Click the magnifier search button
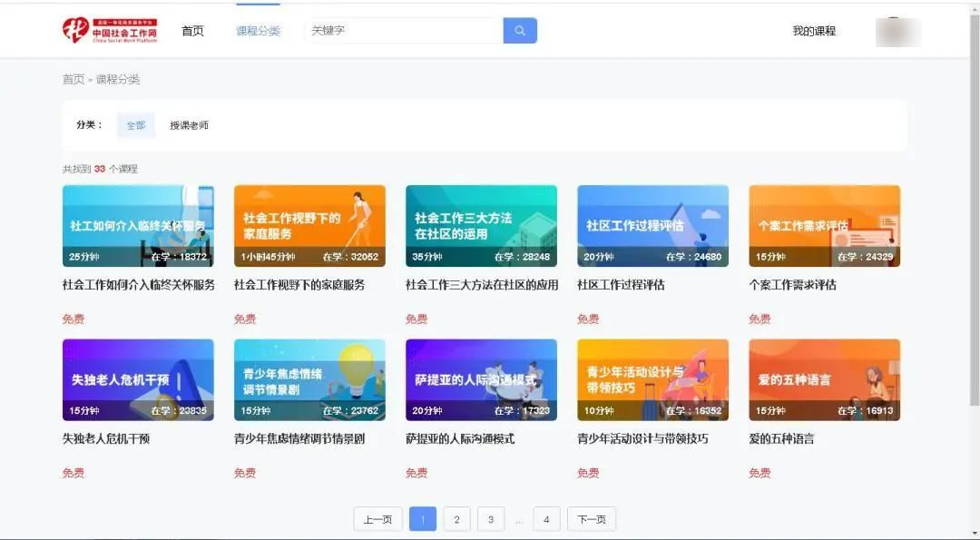The width and height of the screenshot is (980, 540). [520, 31]
